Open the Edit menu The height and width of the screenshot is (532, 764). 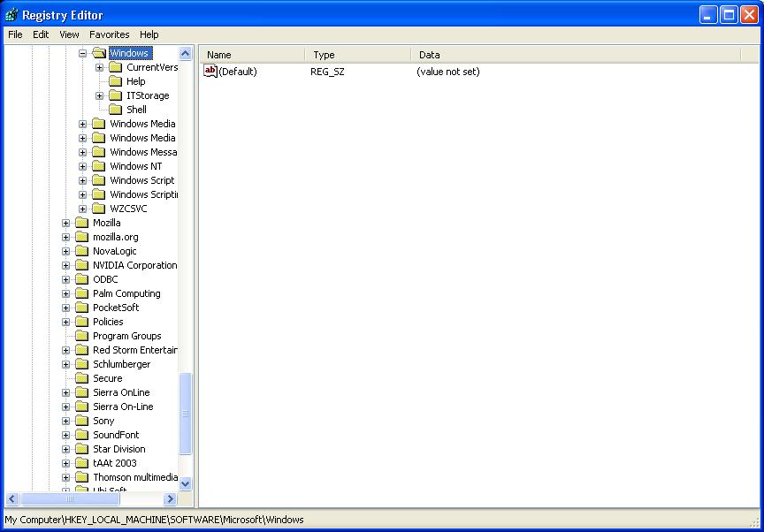pyautogui.click(x=41, y=34)
